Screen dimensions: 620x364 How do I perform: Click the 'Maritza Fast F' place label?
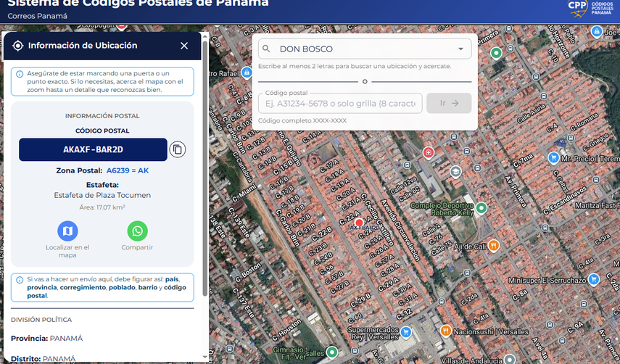point(597,206)
